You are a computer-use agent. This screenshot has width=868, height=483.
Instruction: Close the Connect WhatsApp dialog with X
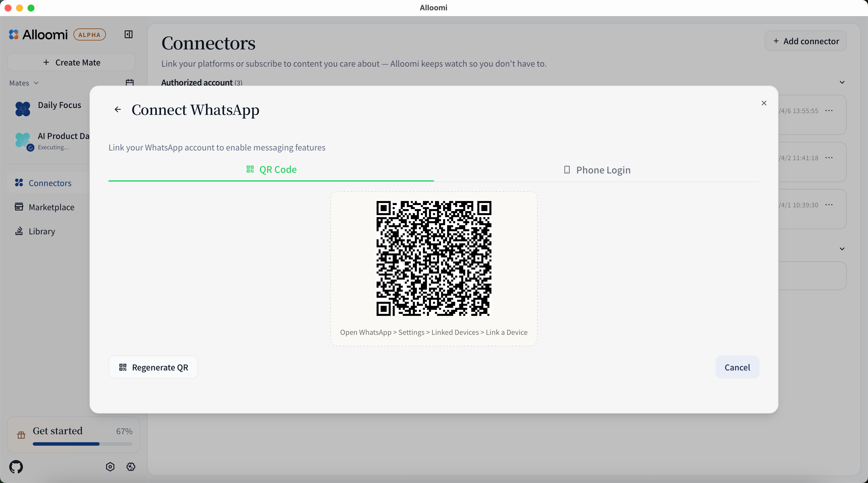tap(764, 103)
